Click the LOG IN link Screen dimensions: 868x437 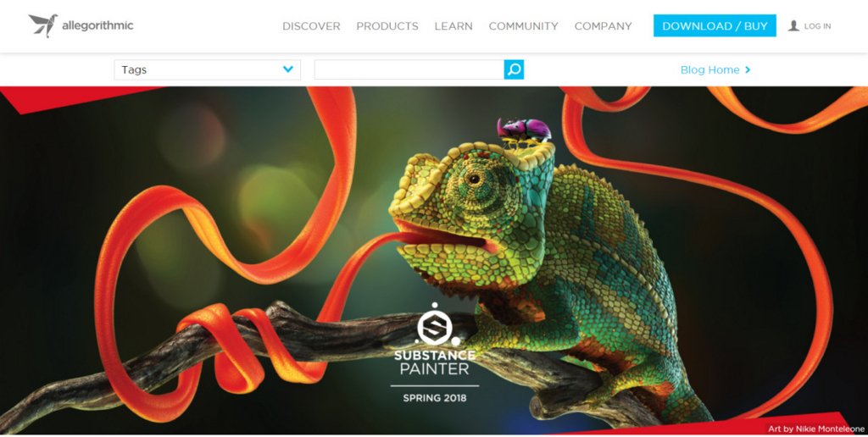[817, 26]
